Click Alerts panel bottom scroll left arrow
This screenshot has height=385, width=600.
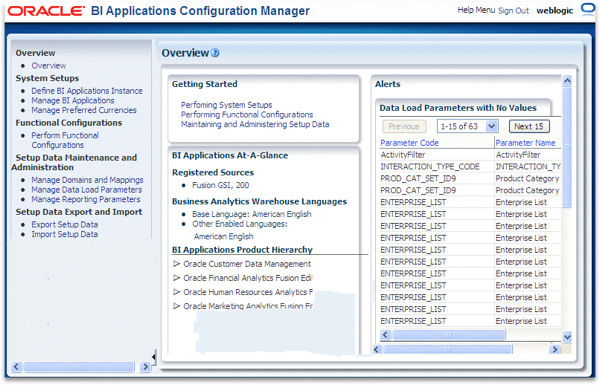coord(377,349)
